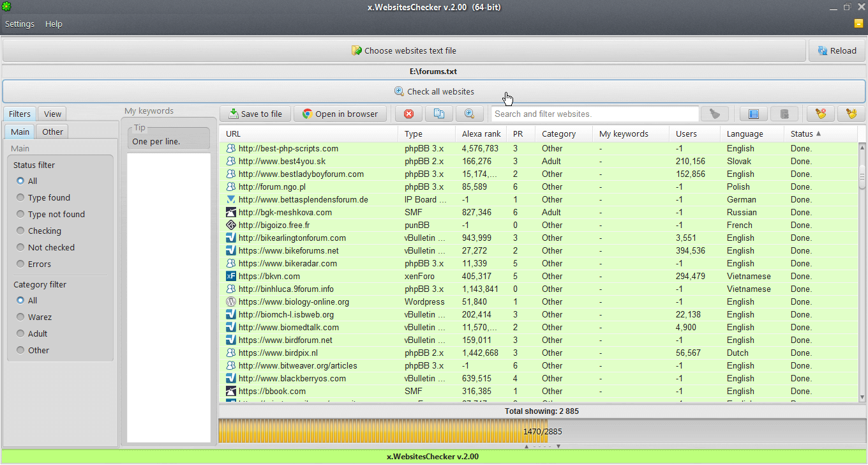868x465 pixels.
Task: Select the 'Errors' status filter
Action: 21,264
